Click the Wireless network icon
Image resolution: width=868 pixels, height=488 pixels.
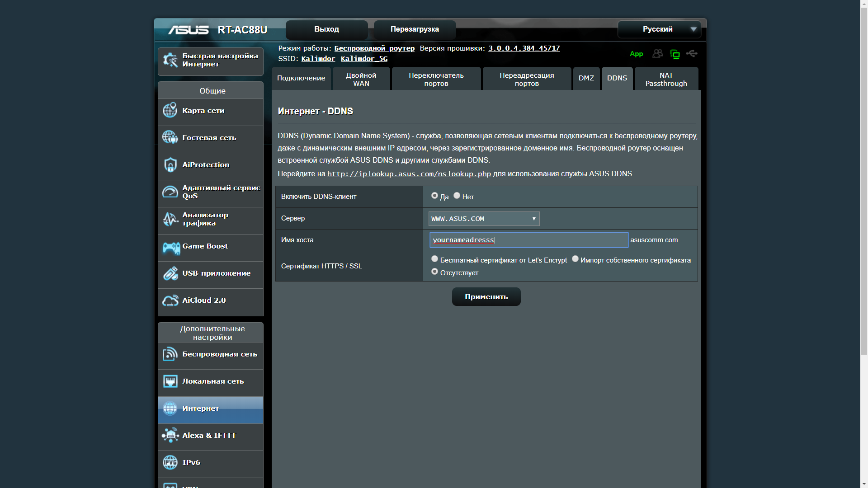[170, 354]
